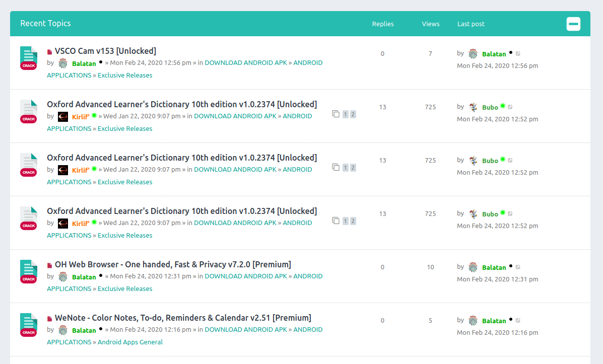Go to page 1 of first Oxford Dictionary topic
This screenshot has width=603, height=364.
tap(346, 114)
